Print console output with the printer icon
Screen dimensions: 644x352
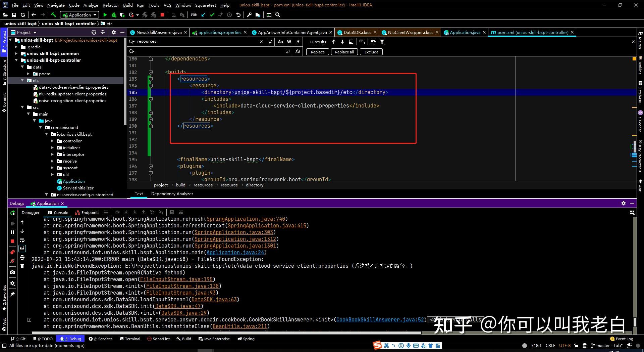click(22, 257)
